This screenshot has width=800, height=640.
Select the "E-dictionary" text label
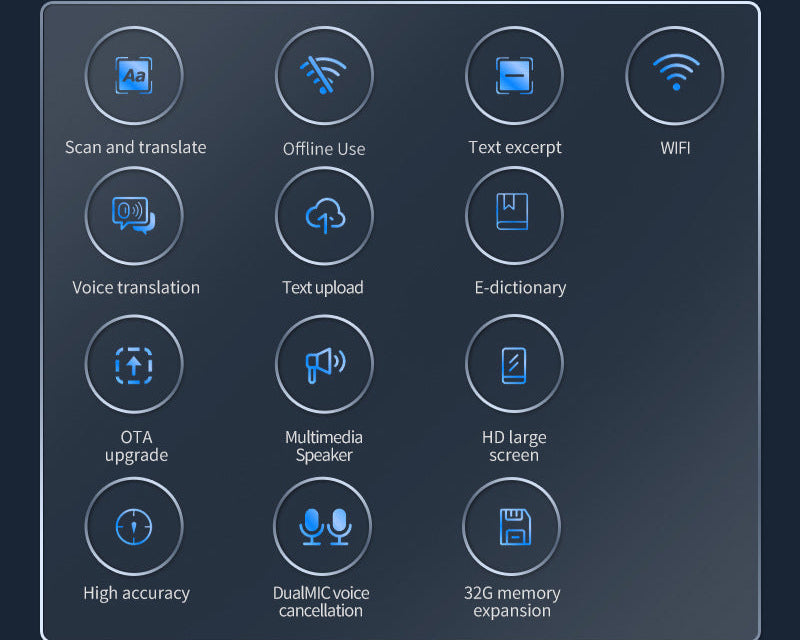coord(520,288)
